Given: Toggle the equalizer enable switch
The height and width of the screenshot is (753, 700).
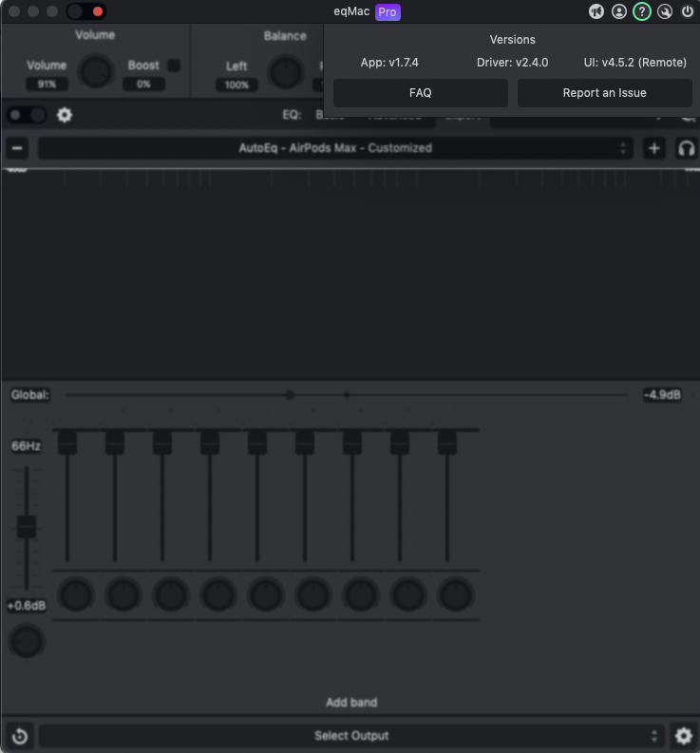Looking at the screenshot, I should click(x=27, y=115).
